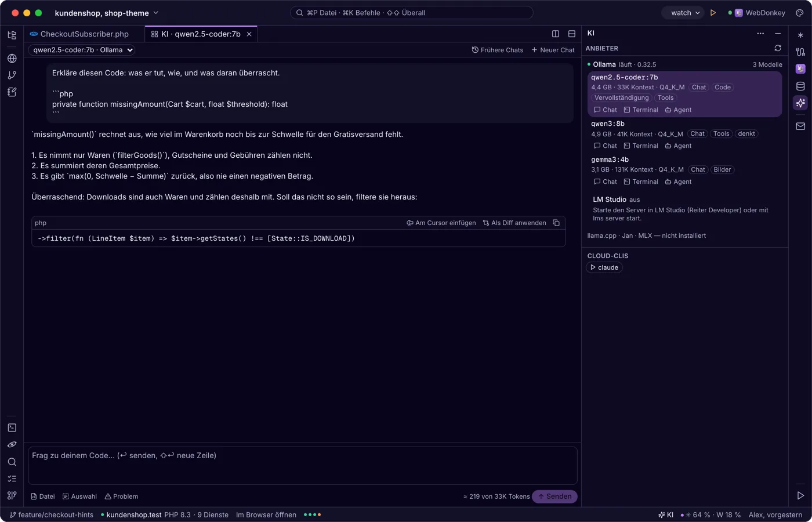812x522 pixels.
Task: Attach Problem context to the prompt
Action: (121, 496)
